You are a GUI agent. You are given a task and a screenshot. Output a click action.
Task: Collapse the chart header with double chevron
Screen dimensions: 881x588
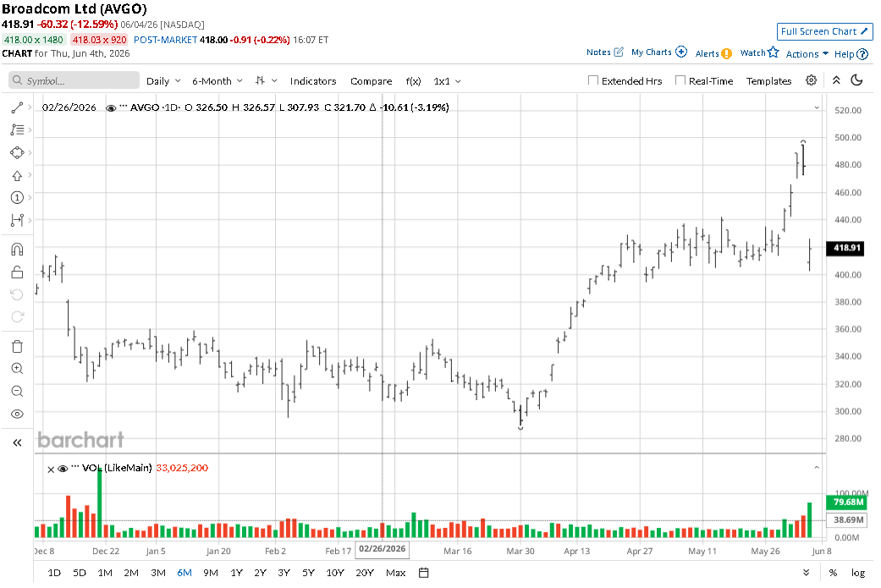click(836, 80)
